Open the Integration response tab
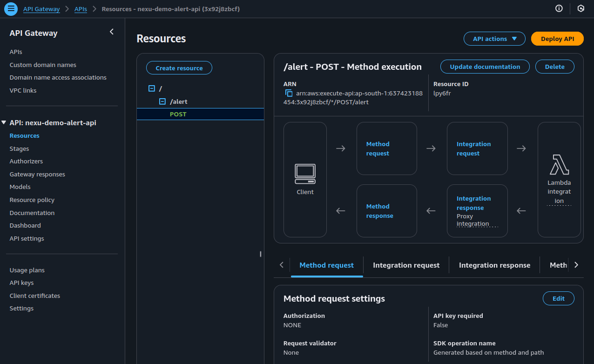The width and height of the screenshot is (594, 364). point(494,265)
